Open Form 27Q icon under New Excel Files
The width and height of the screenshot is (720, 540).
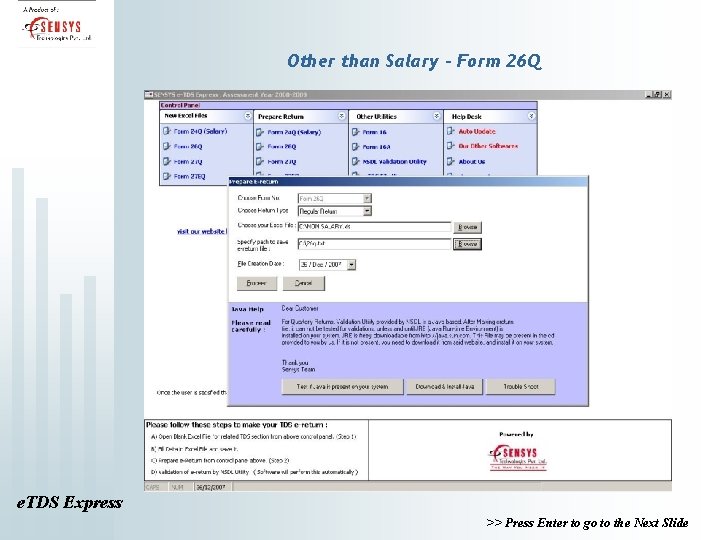pos(167,161)
